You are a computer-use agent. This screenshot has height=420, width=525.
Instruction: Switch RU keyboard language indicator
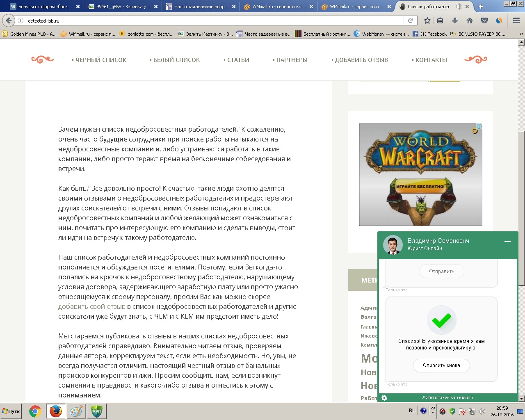tap(412, 411)
